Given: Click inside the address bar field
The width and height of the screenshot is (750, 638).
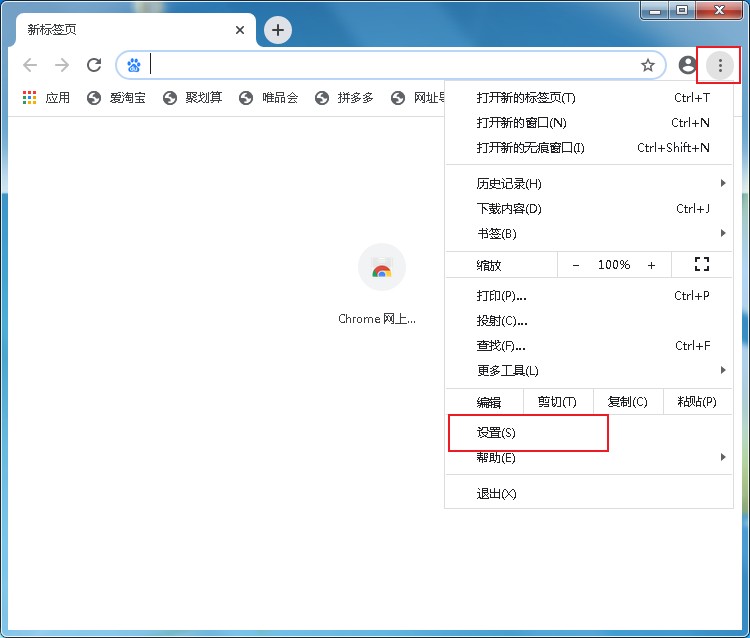Looking at the screenshot, I should click(x=391, y=65).
